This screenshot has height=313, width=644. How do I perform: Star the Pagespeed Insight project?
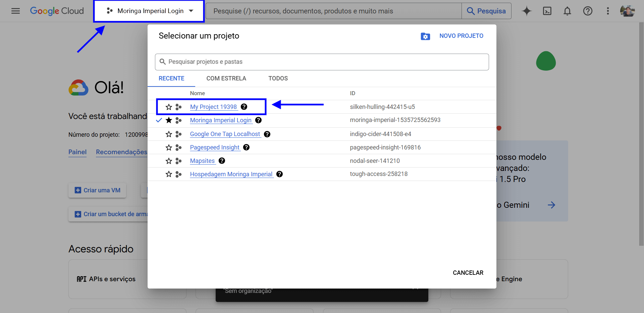(x=169, y=147)
